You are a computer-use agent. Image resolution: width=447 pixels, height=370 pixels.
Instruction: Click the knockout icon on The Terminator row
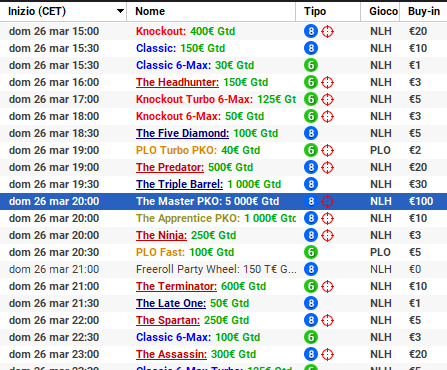tap(327, 286)
